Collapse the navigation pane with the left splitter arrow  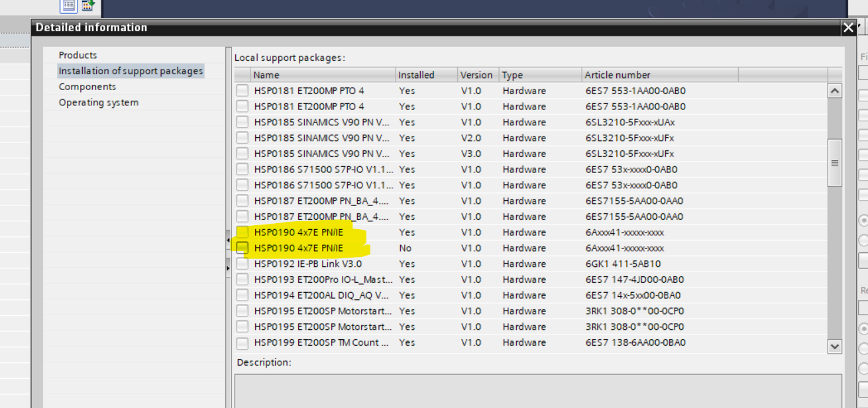228,240
